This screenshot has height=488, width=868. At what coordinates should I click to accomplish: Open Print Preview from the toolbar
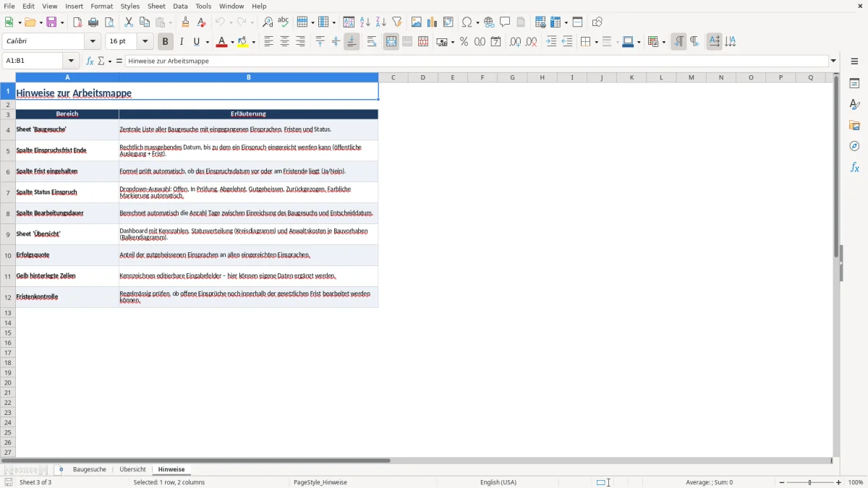(109, 22)
